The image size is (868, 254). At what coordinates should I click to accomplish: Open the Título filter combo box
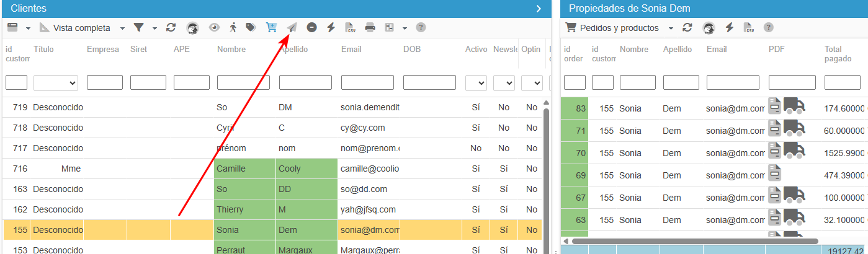56,82
